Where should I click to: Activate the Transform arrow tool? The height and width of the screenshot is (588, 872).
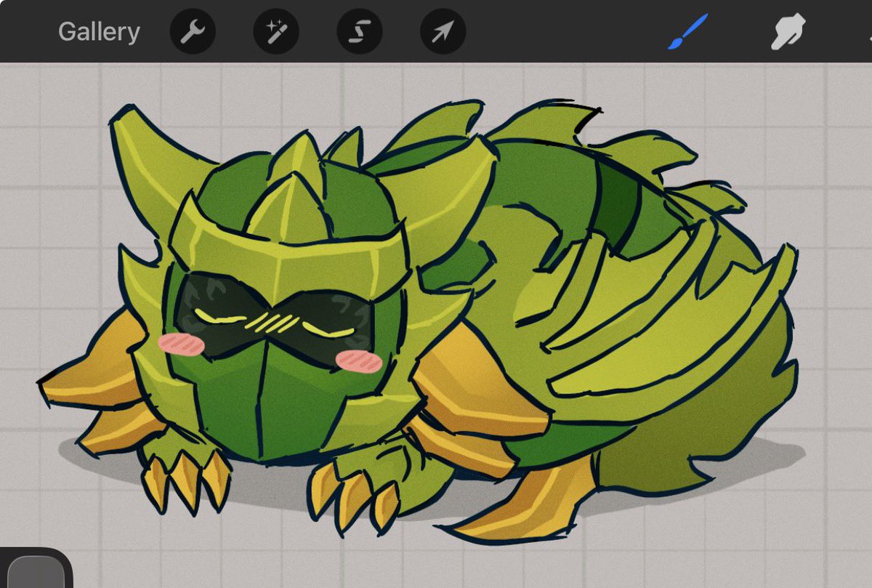click(443, 32)
